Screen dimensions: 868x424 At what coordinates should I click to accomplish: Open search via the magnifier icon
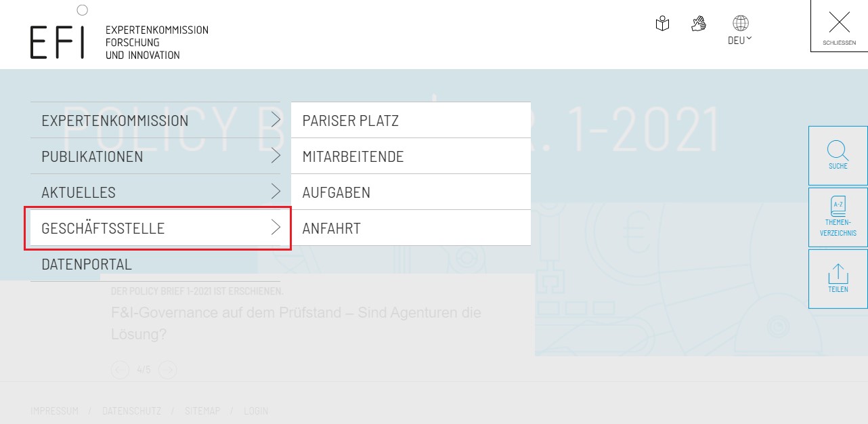pos(838,155)
